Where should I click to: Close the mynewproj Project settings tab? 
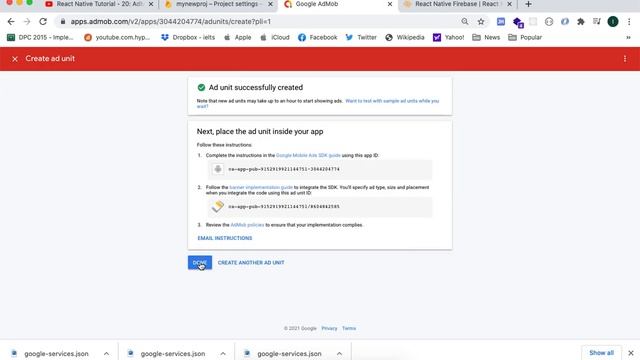click(270, 4)
